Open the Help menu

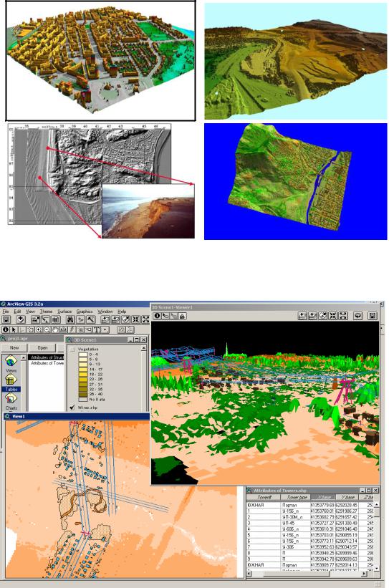pyautogui.click(x=122, y=312)
